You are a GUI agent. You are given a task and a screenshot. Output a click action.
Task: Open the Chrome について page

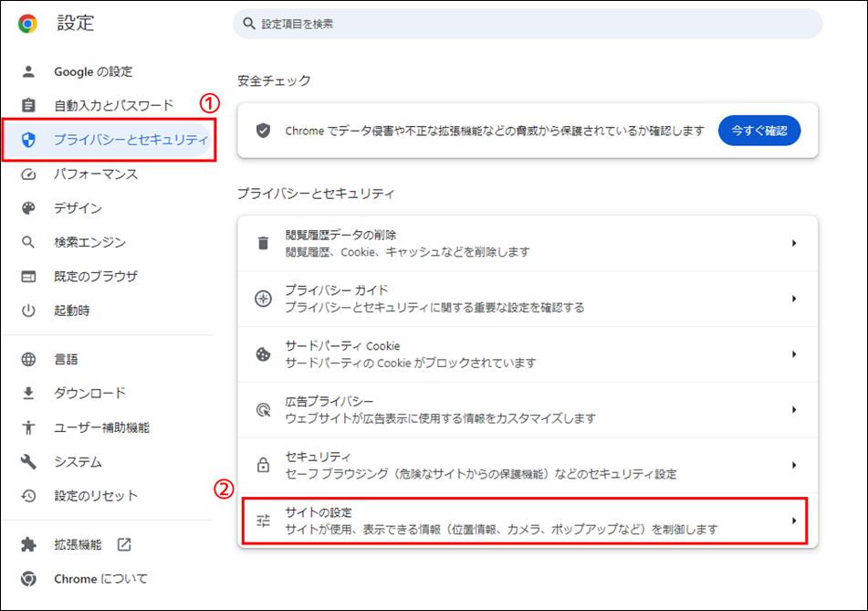(x=100, y=579)
